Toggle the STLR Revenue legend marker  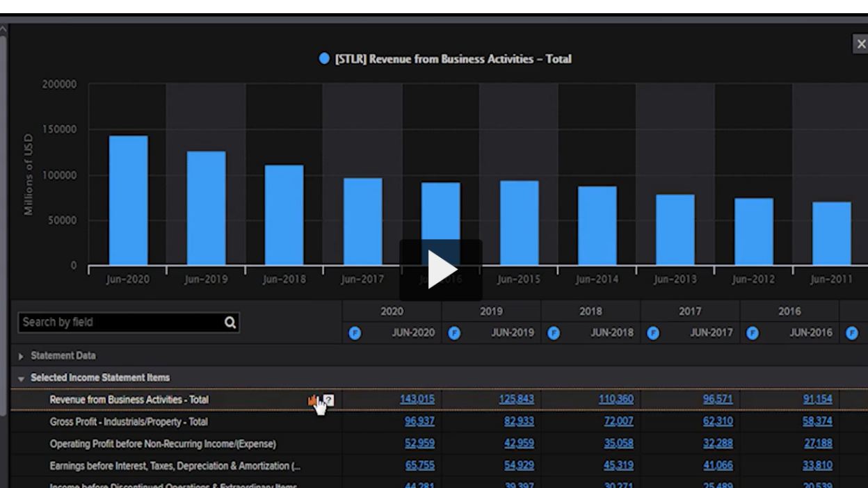[x=324, y=59]
